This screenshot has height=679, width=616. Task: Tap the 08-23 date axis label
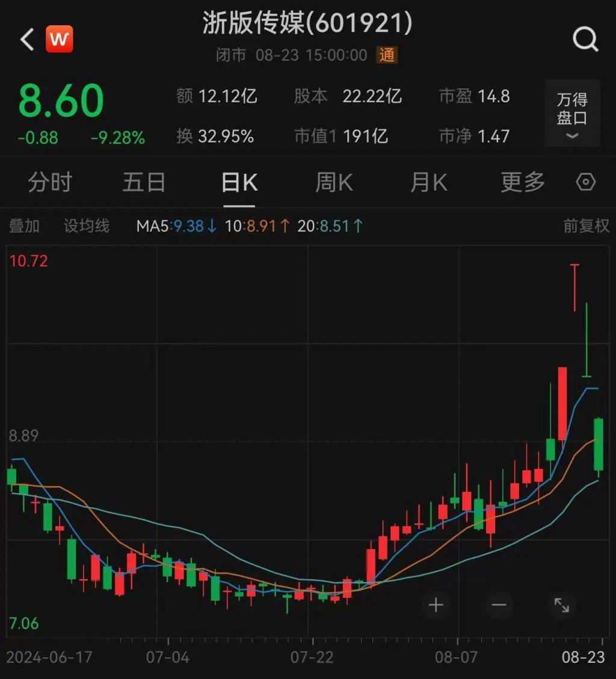pyautogui.click(x=583, y=657)
